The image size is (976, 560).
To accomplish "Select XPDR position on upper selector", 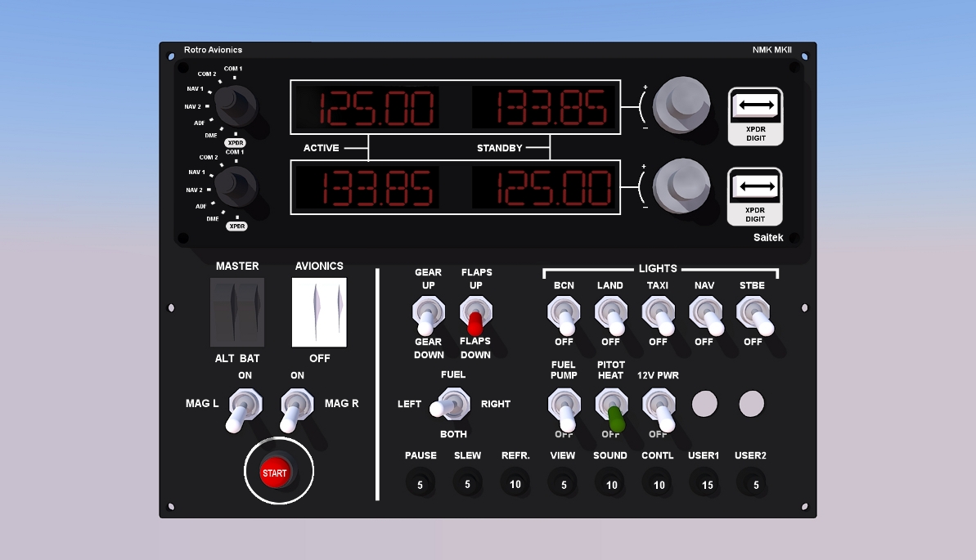I will pyautogui.click(x=236, y=142).
